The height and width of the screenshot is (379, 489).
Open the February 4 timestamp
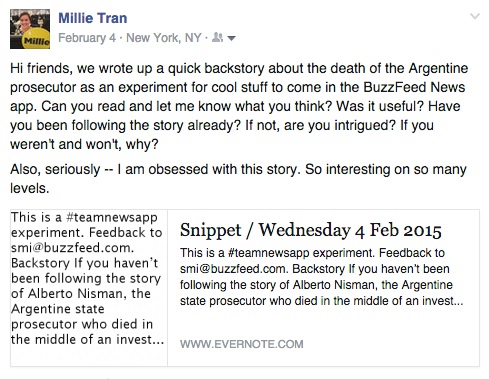click(x=87, y=38)
